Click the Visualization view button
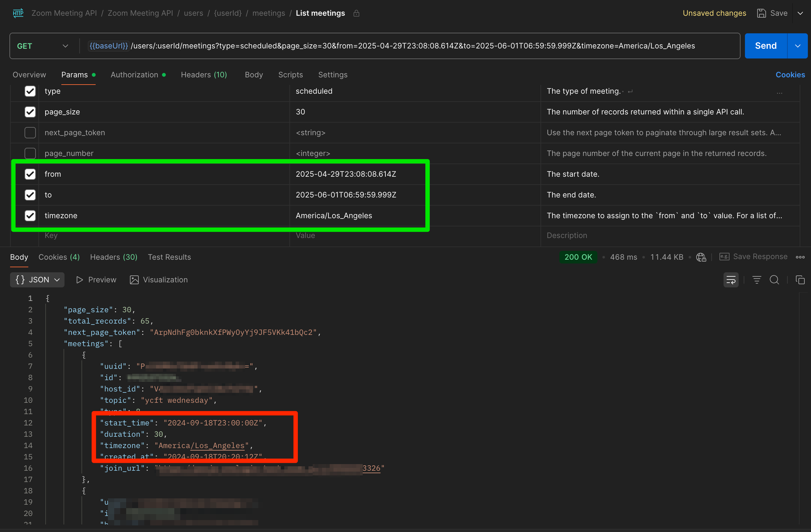The height and width of the screenshot is (532, 811). tap(159, 280)
